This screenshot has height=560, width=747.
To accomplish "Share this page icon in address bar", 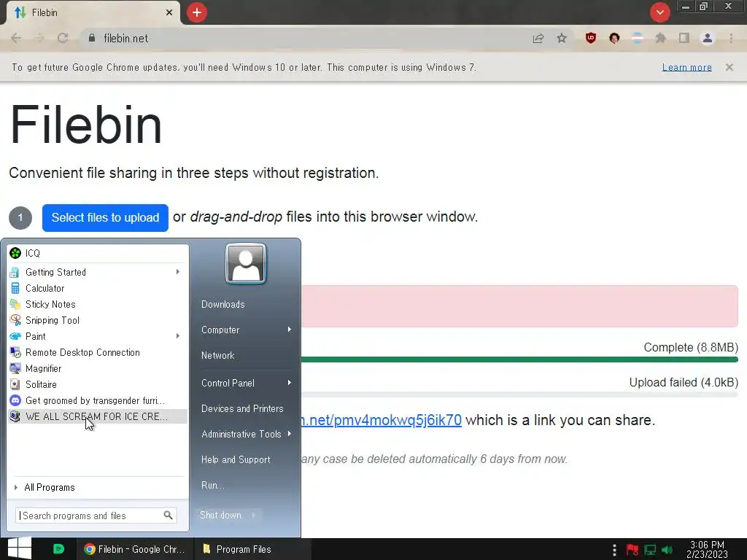I will (x=538, y=38).
